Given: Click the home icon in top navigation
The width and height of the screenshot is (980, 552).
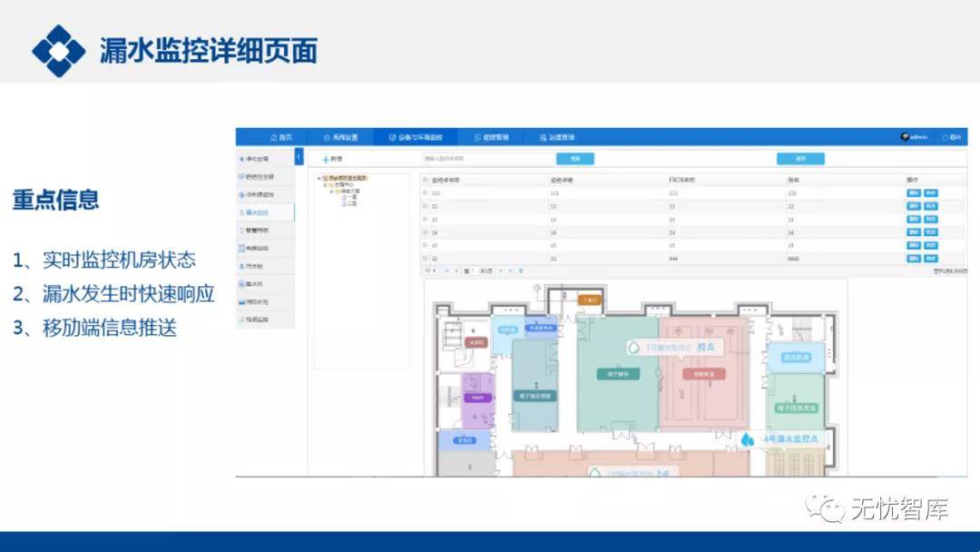Looking at the screenshot, I should [273, 138].
